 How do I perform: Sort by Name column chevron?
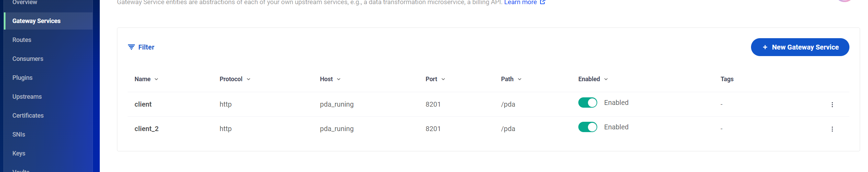click(x=157, y=79)
